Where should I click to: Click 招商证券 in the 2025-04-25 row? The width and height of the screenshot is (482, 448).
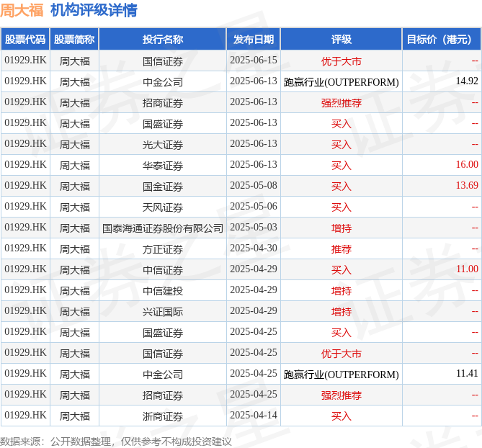click(x=163, y=395)
